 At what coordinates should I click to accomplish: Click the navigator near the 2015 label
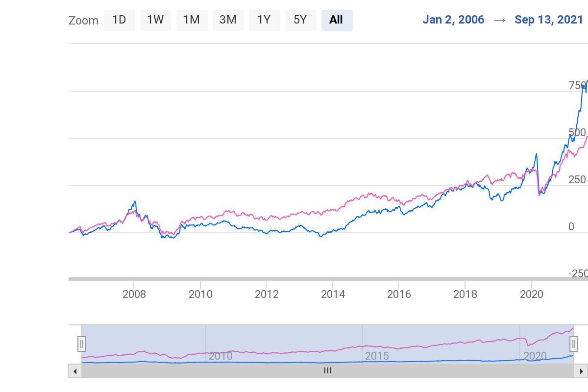[x=377, y=356]
